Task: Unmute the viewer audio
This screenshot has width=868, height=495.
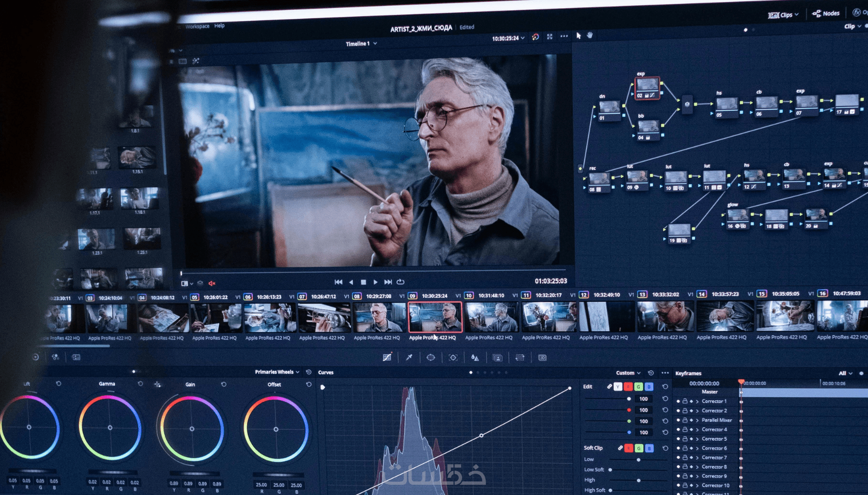Action: pos(212,283)
